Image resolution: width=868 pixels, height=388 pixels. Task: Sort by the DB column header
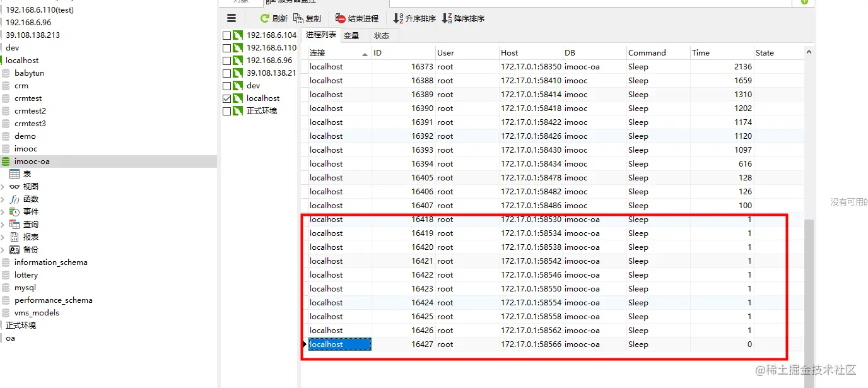(x=595, y=53)
